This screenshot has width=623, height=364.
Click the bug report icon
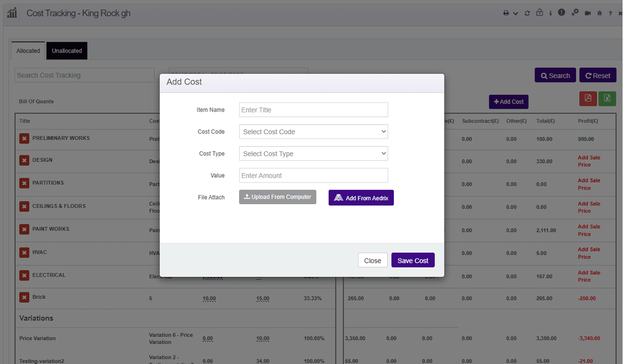(600, 13)
